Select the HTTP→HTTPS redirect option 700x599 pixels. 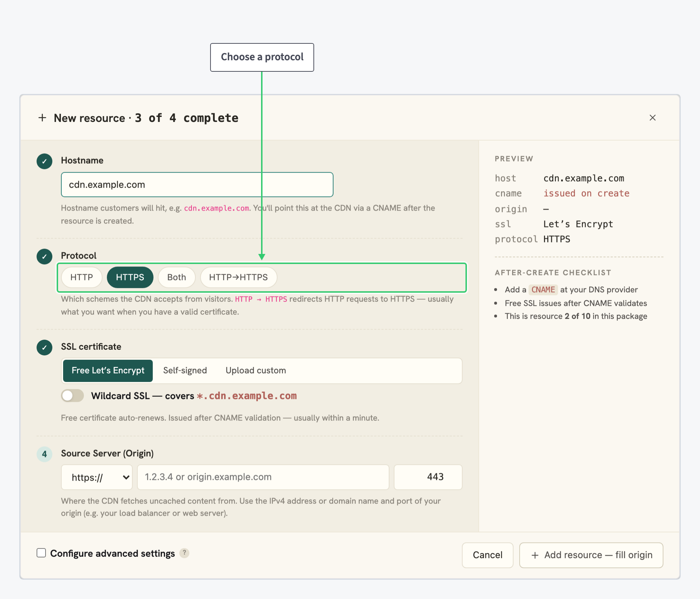[238, 277]
